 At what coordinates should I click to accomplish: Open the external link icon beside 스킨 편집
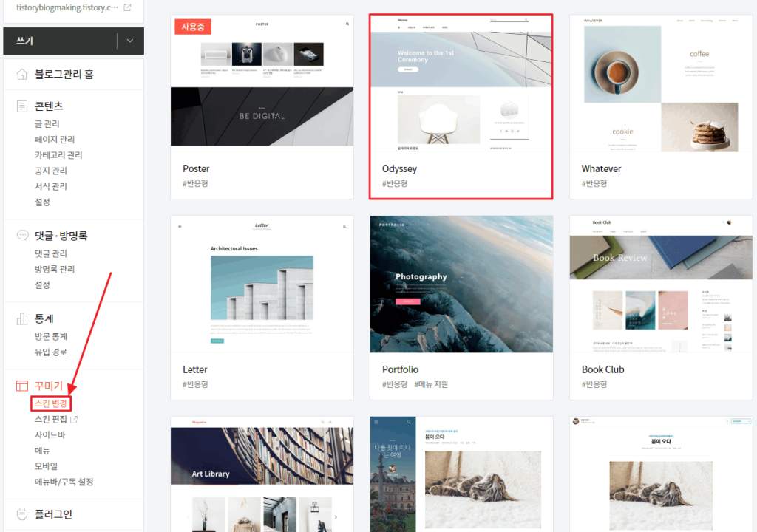pyautogui.click(x=75, y=419)
